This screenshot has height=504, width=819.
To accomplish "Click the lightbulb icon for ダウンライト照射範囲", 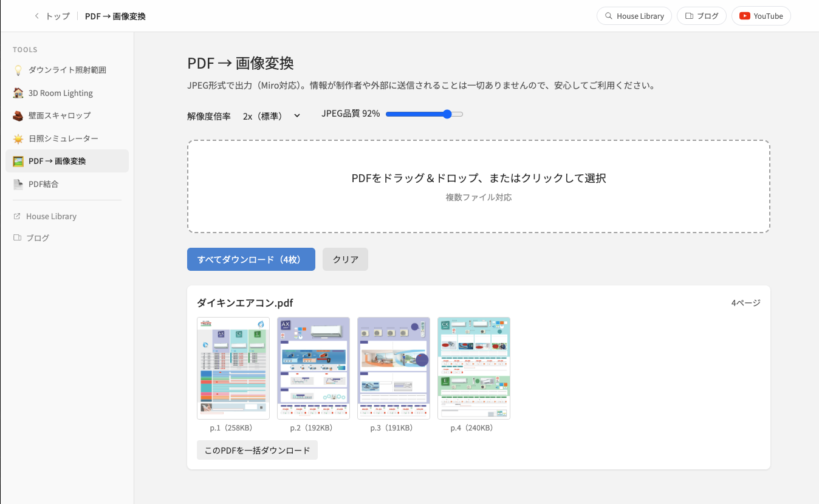I will coord(18,70).
